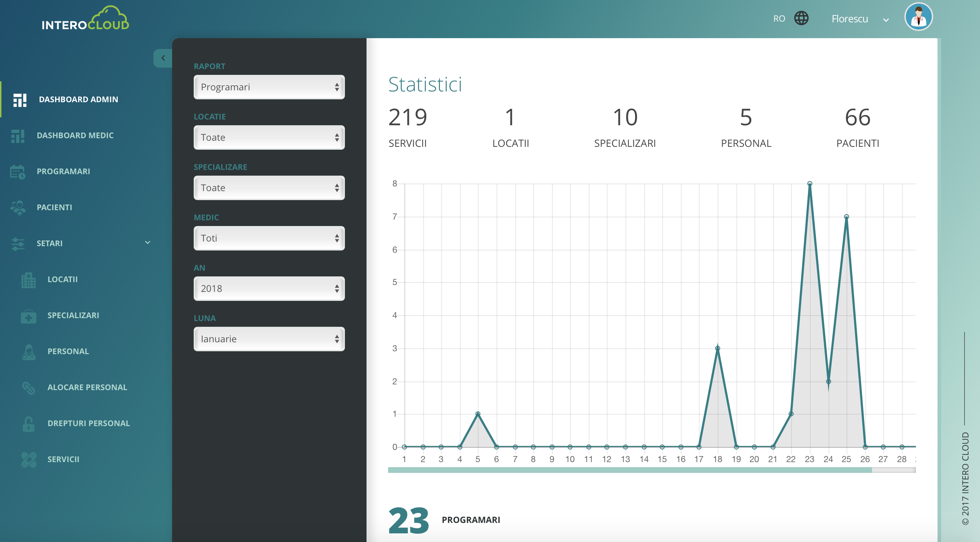Click the RO language link
This screenshot has height=542, width=980.
pos(779,19)
